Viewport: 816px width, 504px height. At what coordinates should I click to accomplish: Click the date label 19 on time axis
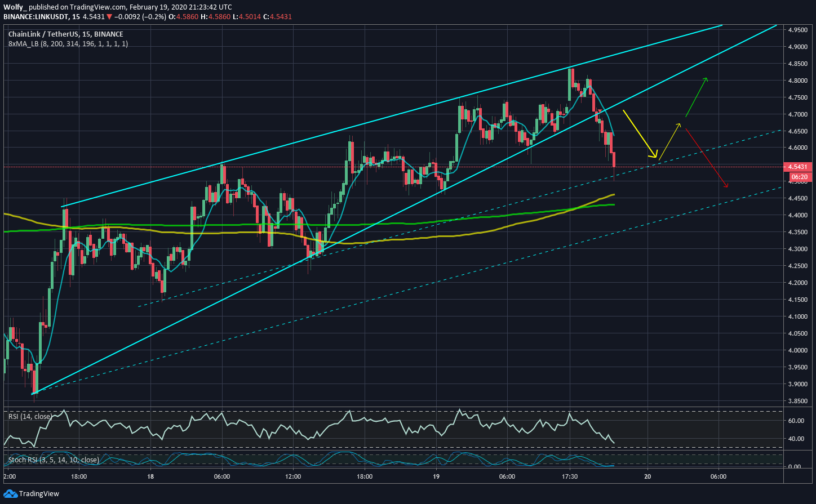(x=436, y=476)
